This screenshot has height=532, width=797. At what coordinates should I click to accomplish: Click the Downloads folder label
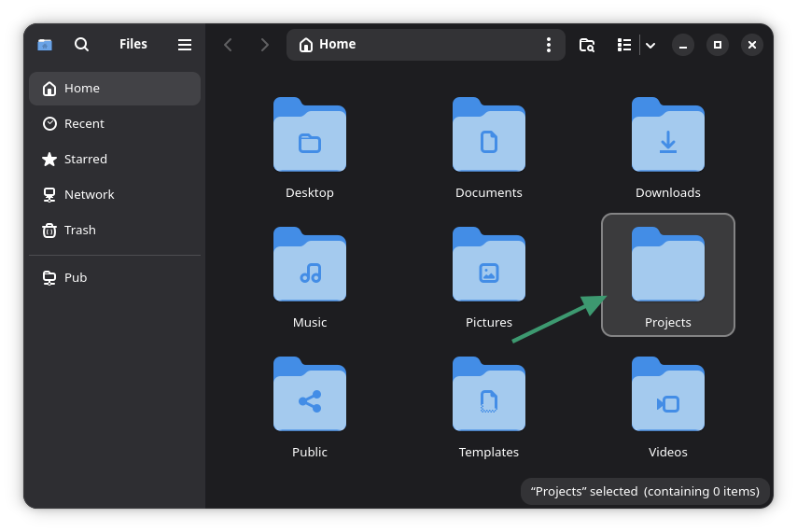pos(668,193)
